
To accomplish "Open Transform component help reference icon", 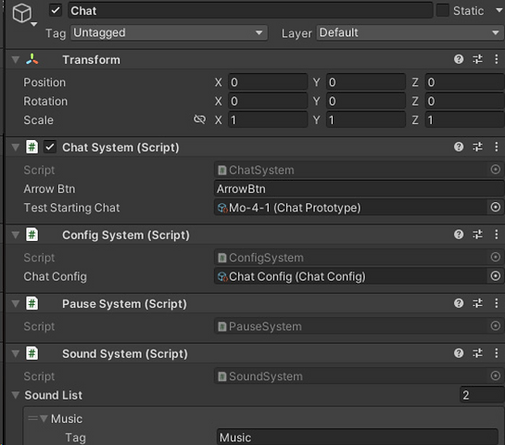I will point(459,59).
